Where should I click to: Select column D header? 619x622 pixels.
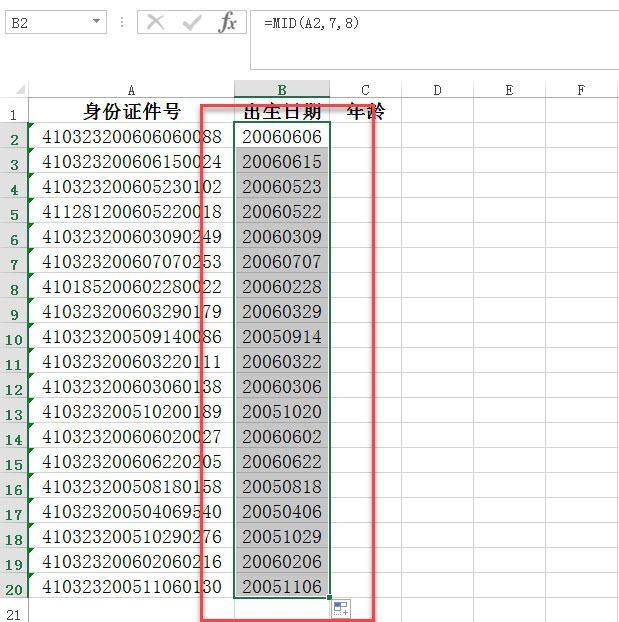coord(438,90)
